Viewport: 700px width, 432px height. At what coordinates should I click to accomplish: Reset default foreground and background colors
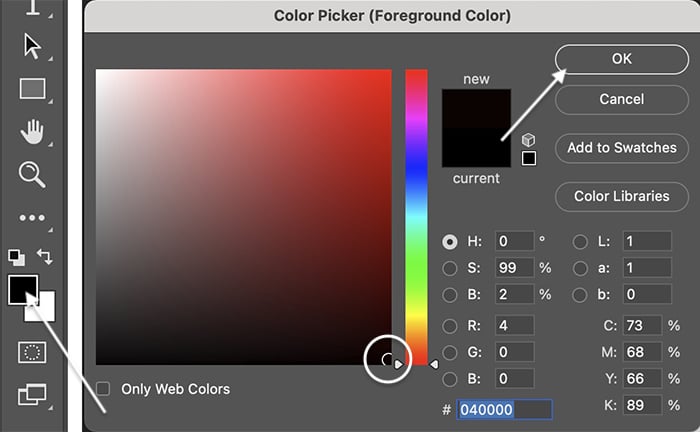pos(17,257)
